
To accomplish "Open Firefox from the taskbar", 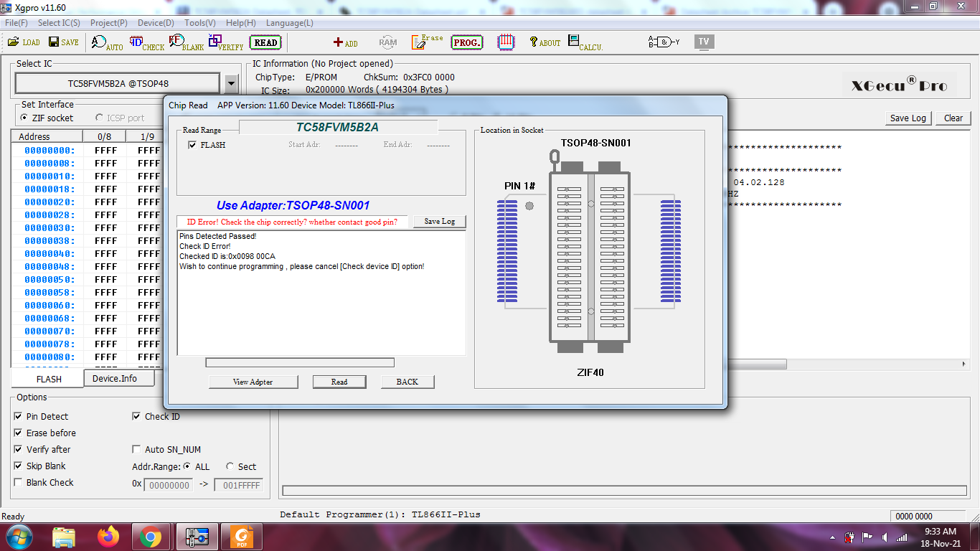I will click(x=109, y=537).
